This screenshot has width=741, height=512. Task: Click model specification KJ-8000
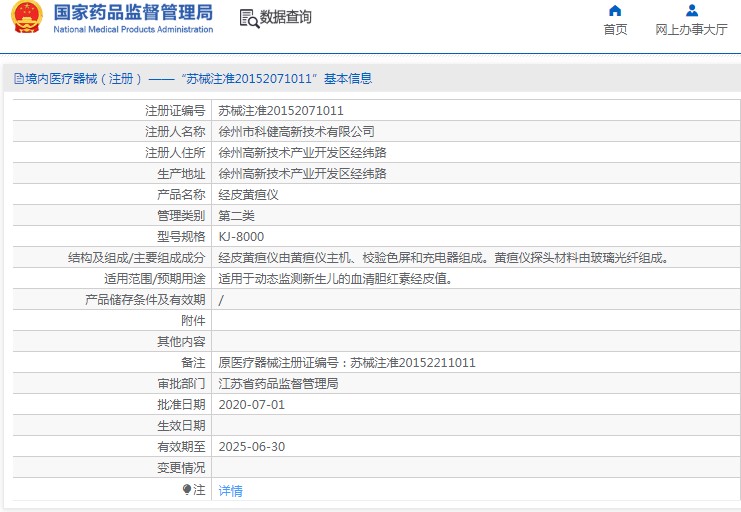click(241, 237)
